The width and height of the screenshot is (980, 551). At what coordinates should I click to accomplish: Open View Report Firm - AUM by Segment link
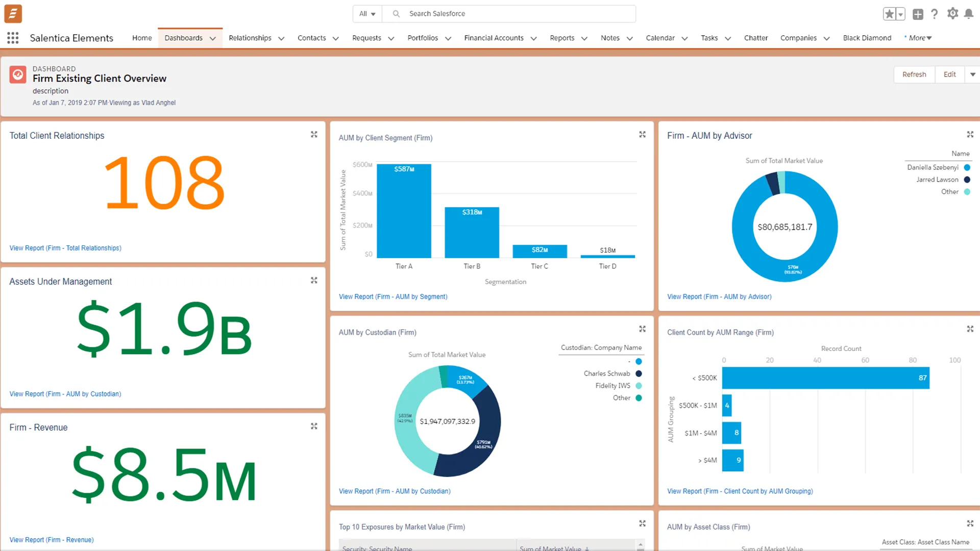pyautogui.click(x=393, y=296)
